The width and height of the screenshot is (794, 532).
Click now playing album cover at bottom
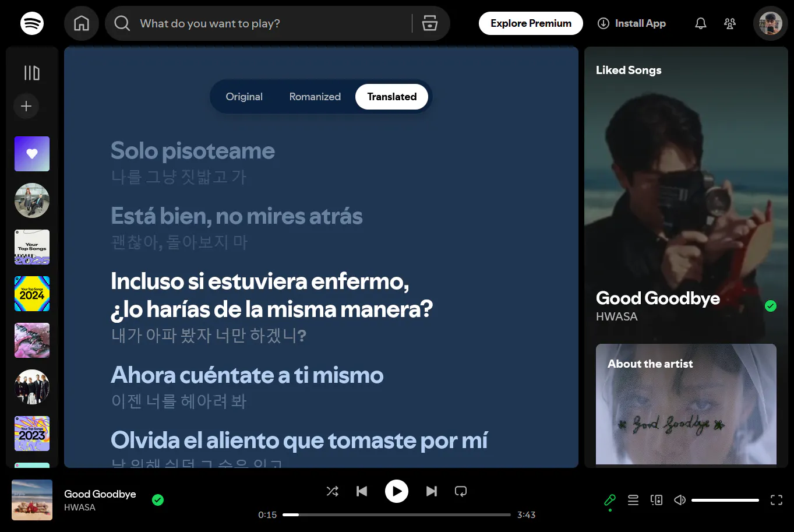tap(32, 500)
